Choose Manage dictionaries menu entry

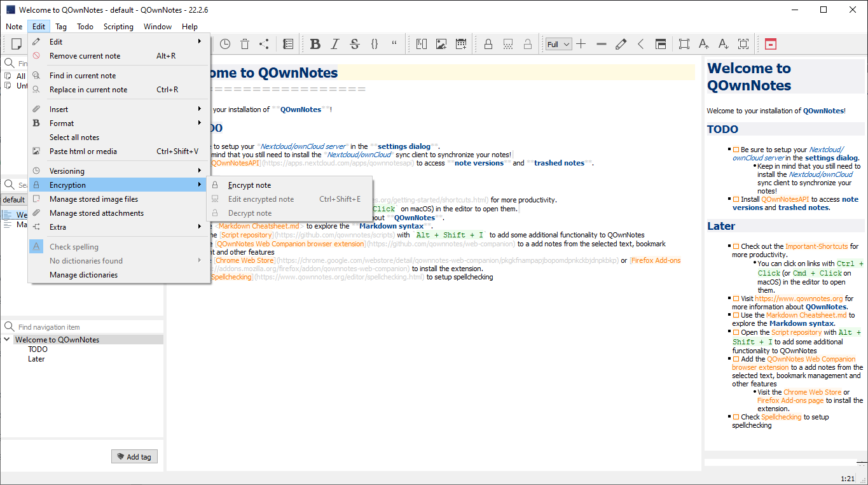coord(119,274)
